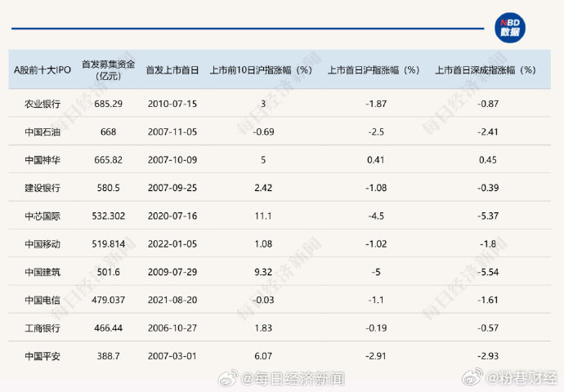Select 1.83 in 工商银行 row
This screenshot has width=564, height=392.
263,328
